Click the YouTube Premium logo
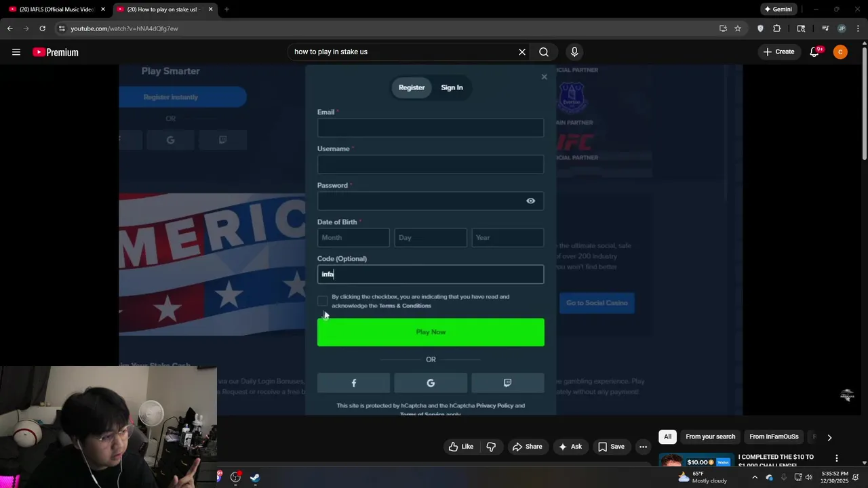868x488 pixels. click(x=56, y=52)
